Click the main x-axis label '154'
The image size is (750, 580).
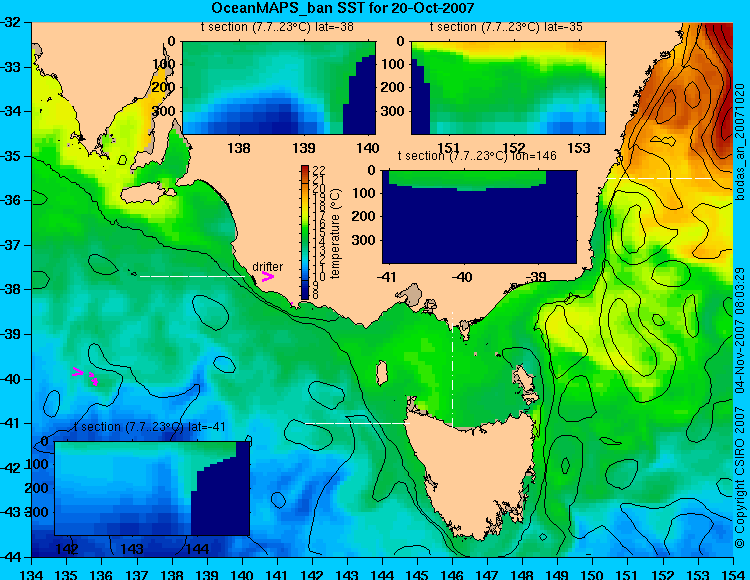point(732,574)
